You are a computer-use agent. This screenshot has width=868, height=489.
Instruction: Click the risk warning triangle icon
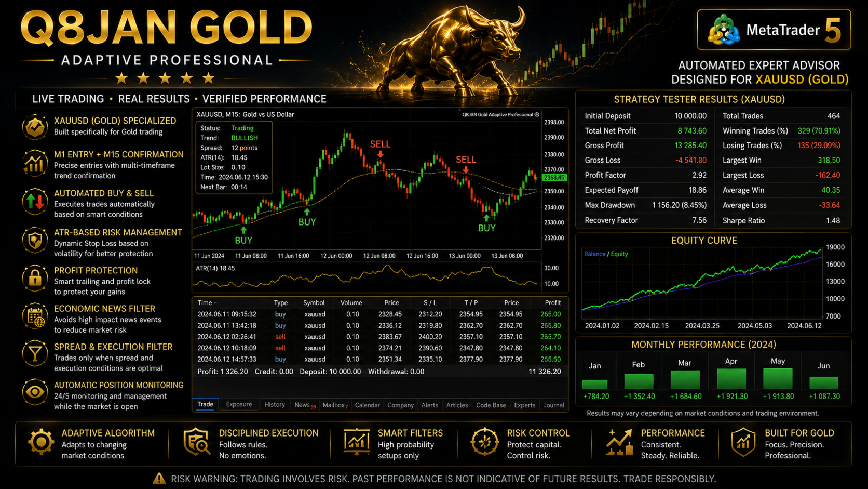159,479
